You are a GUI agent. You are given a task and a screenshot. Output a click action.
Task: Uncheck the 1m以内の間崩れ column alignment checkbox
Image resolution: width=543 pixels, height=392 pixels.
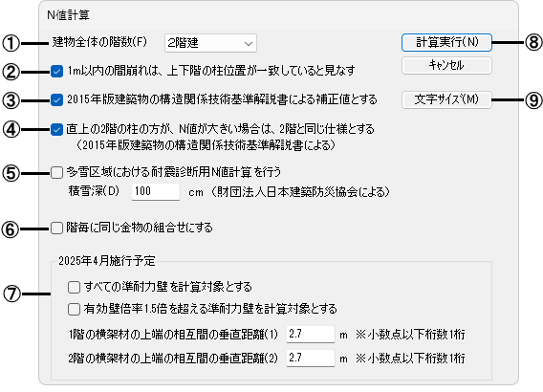pyautogui.click(x=56, y=72)
